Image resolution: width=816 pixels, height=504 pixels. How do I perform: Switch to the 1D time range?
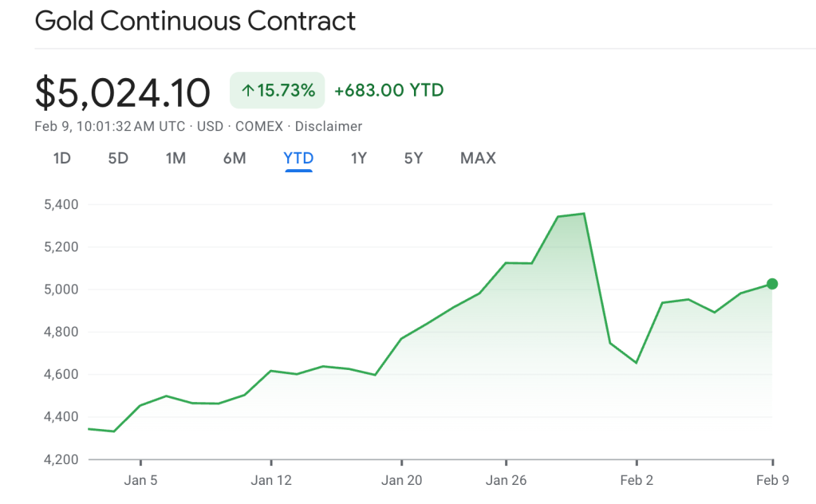point(62,158)
